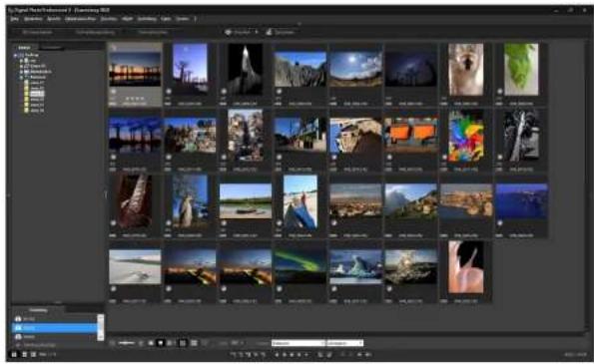Select the snowy white landscape thumbnail
The height and width of the screenshot is (364, 594).
click(x=135, y=266)
